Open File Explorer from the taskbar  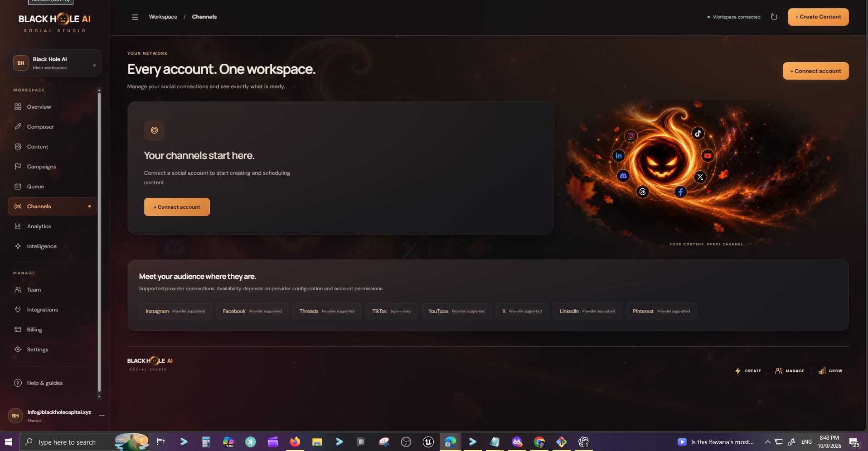pyautogui.click(x=317, y=442)
